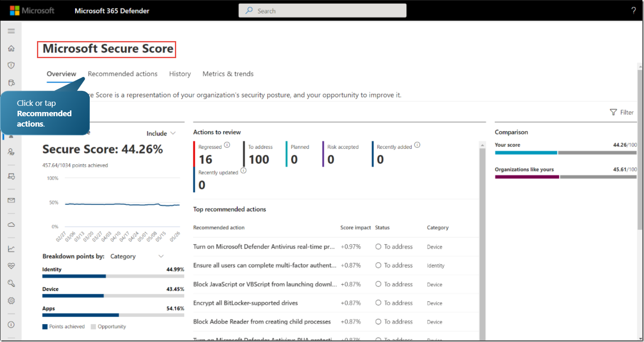This screenshot has height=342, width=644.
Task: Open Block JavaScript or VBScript action
Action: [265, 284]
